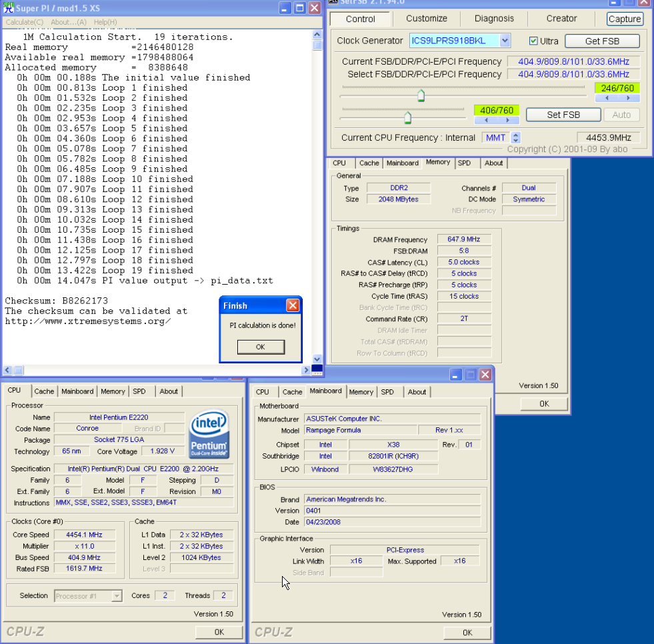Open the Processor #1 selection dropdown
Screen dimensions: 654x644
117,595
